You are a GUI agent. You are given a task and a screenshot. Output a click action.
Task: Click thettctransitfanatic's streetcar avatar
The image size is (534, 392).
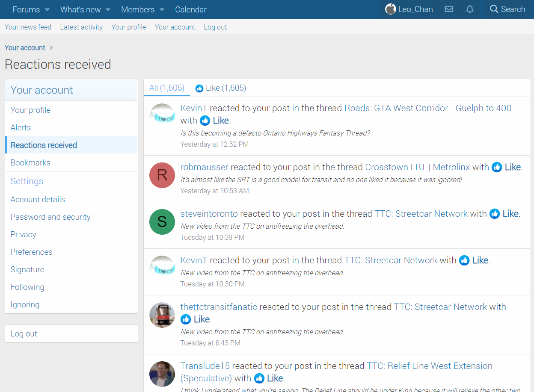[162, 315]
